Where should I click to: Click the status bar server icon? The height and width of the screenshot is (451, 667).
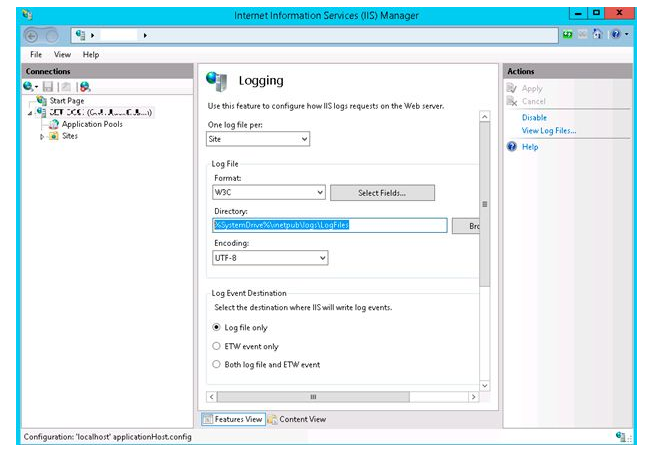point(621,437)
